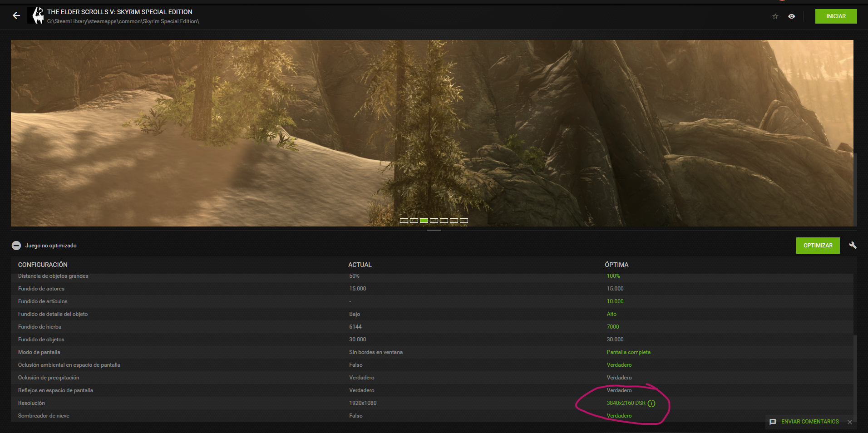
Task: Click the optimal value 'Alto'
Action: (612, 314)
